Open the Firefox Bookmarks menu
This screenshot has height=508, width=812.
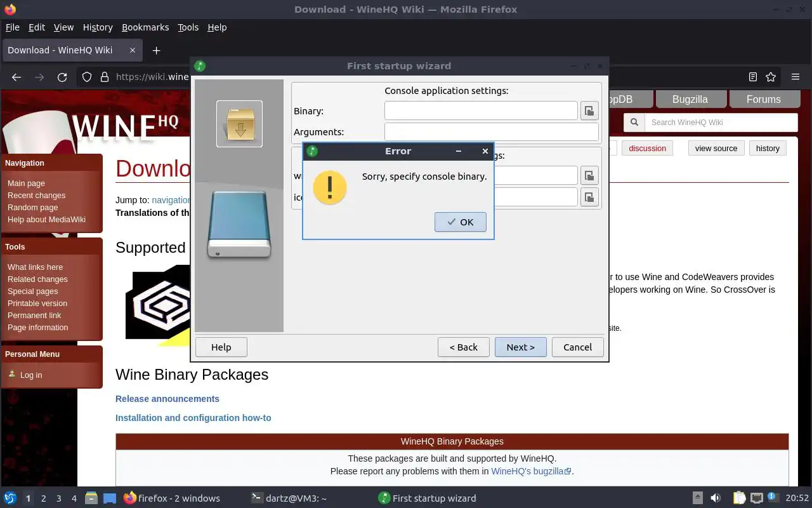[145, 27]
